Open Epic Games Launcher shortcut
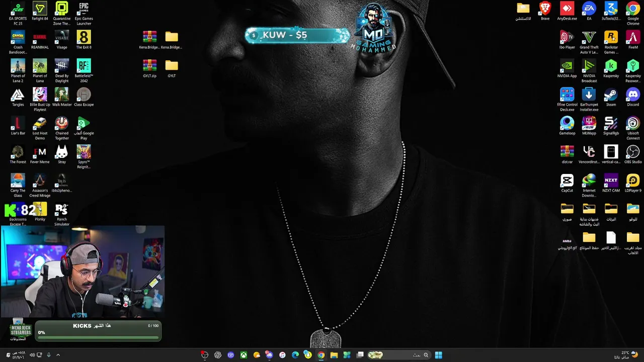 tap(84, 14)
